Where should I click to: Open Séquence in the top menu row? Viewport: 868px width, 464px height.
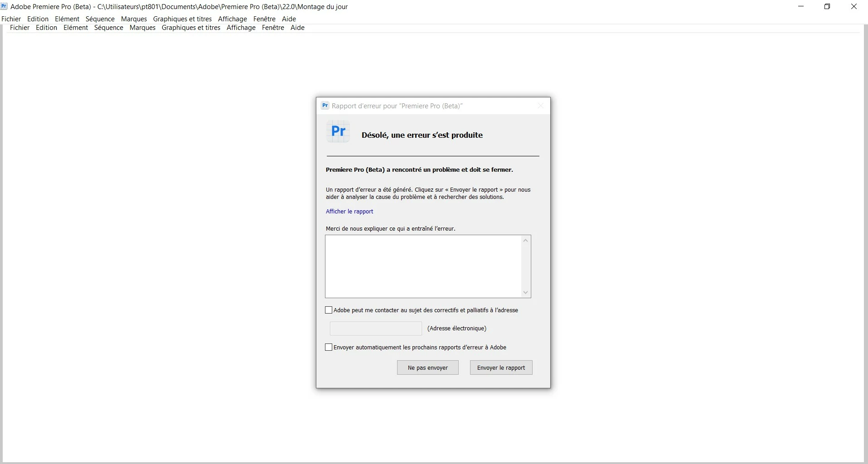(x=100, y=19)
